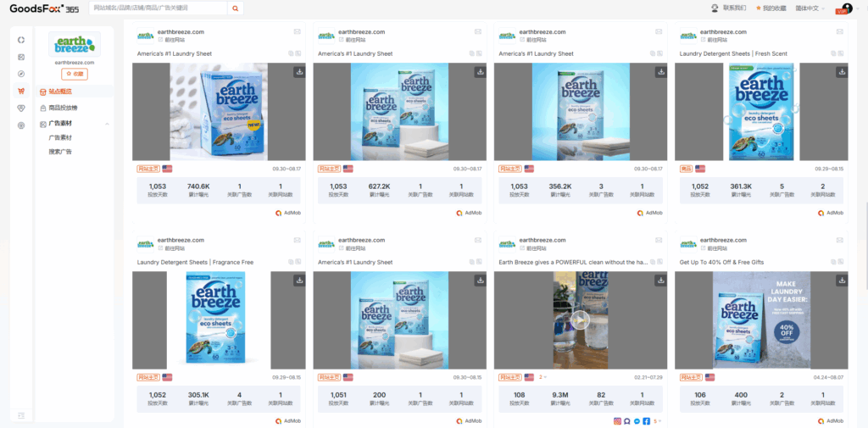Select the 站点概览 menu item
The image size is (868, 428).
coord(75,92)
